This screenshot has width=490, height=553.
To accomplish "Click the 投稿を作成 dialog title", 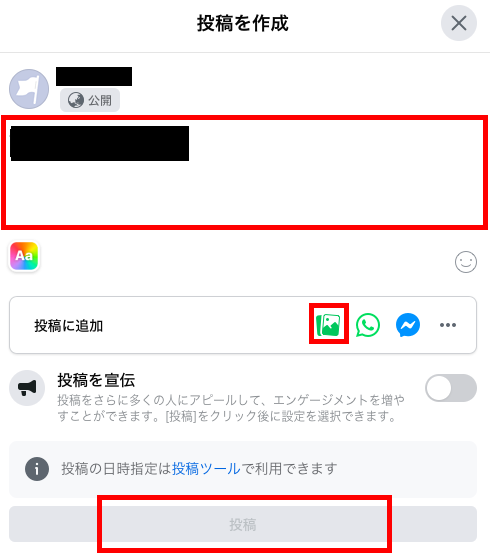I will (x=243, y=23).
